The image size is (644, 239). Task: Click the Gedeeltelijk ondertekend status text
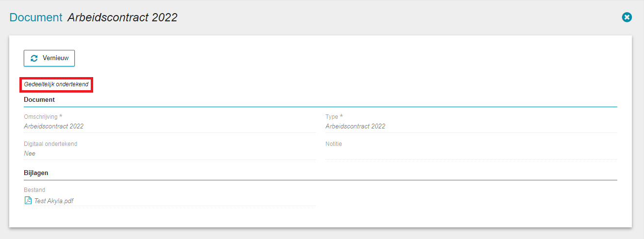pos(56,84)
